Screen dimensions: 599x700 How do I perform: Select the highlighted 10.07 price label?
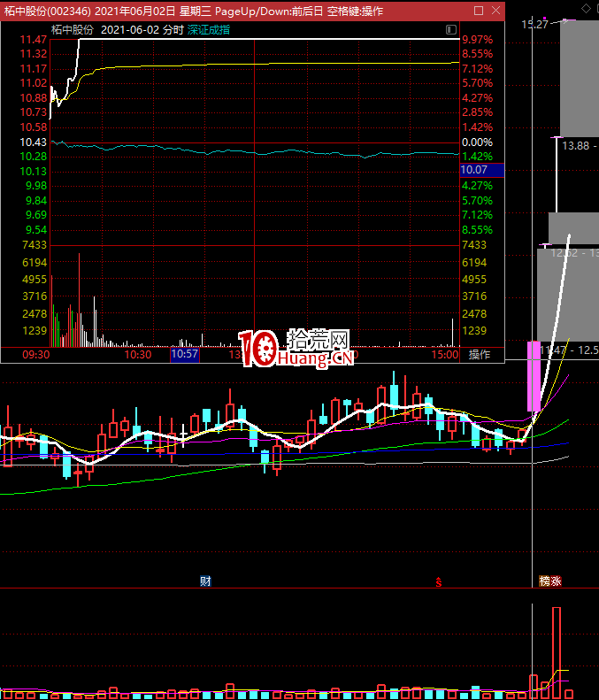click(x=481, y=170)
